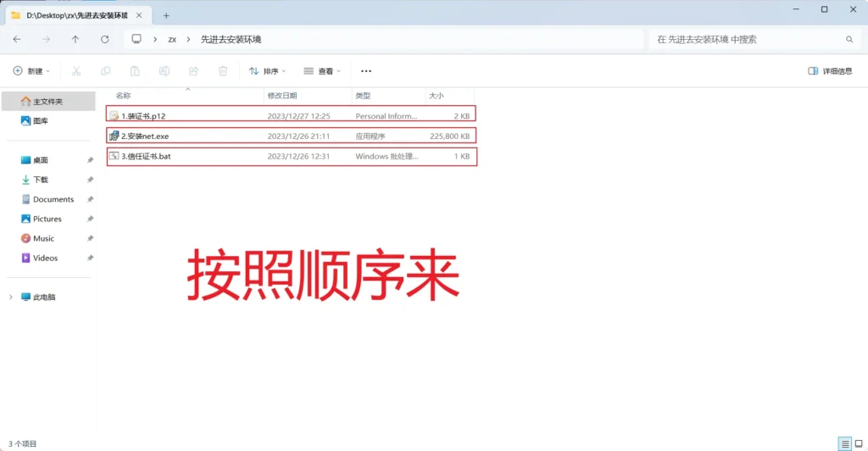
Task: Switch to details list view icon
Action: (845, 443)
